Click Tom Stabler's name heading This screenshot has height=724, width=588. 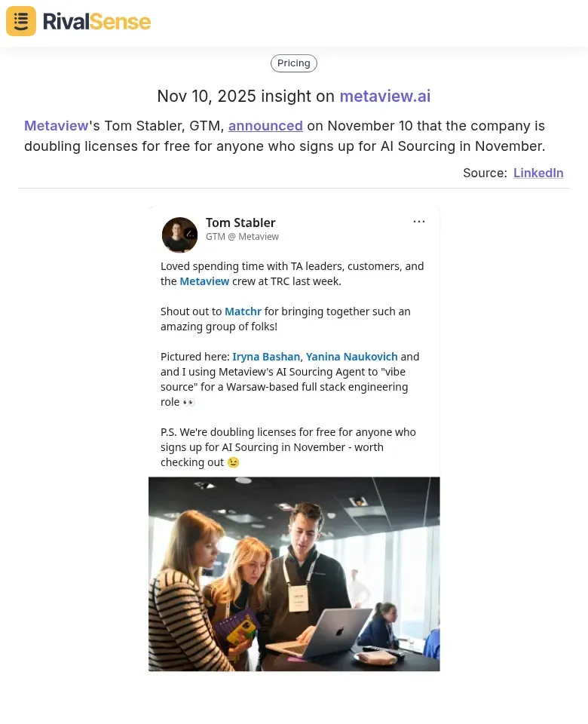(240, 222)
